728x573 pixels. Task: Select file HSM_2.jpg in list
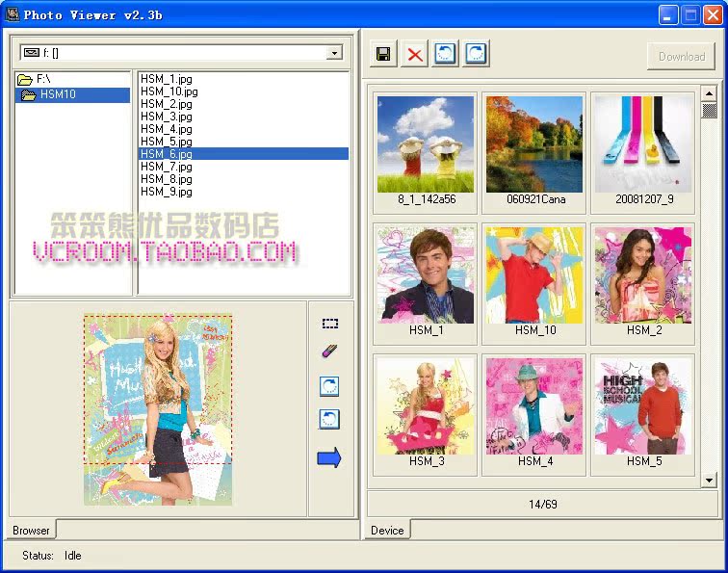pos(167,104)
